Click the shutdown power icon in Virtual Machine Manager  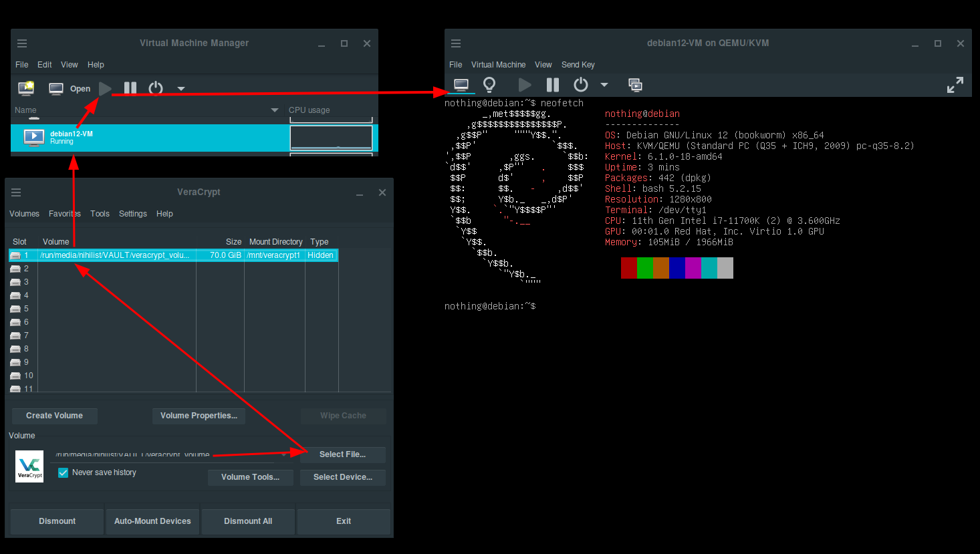[x=156, y=88]
